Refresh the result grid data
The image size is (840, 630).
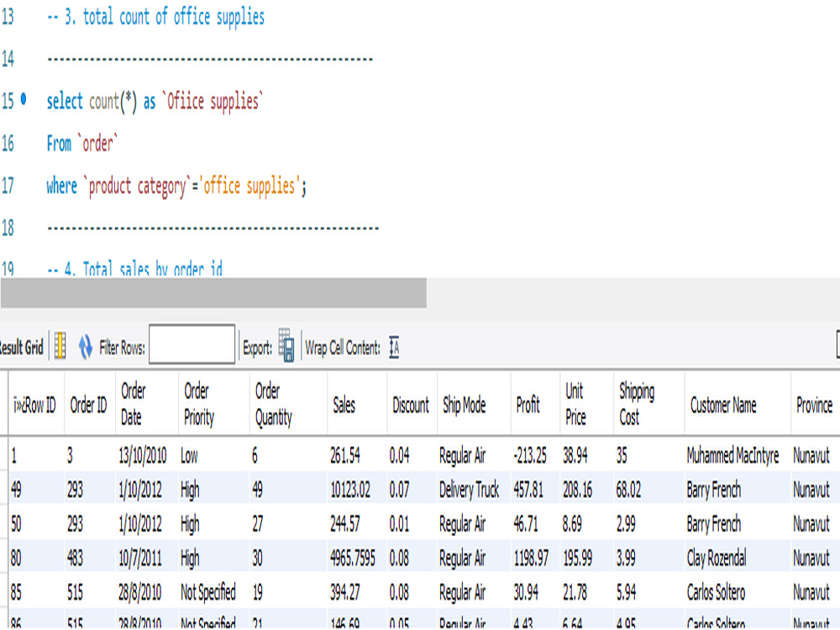[85, 347]
